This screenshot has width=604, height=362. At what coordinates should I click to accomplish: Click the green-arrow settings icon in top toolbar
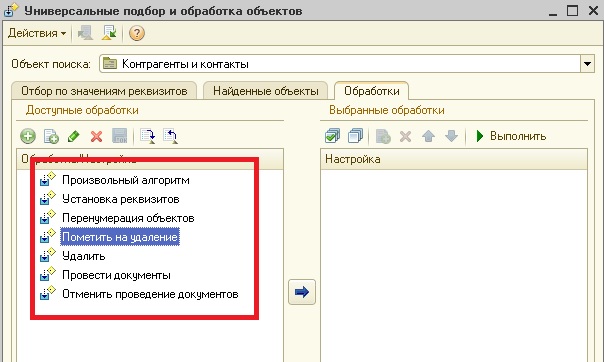109,33
